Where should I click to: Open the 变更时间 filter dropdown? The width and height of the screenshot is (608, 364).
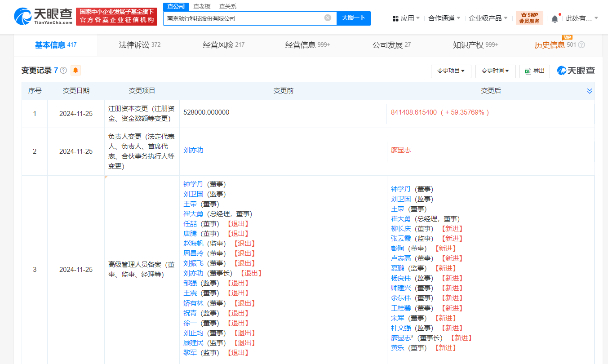pos(495,71)
